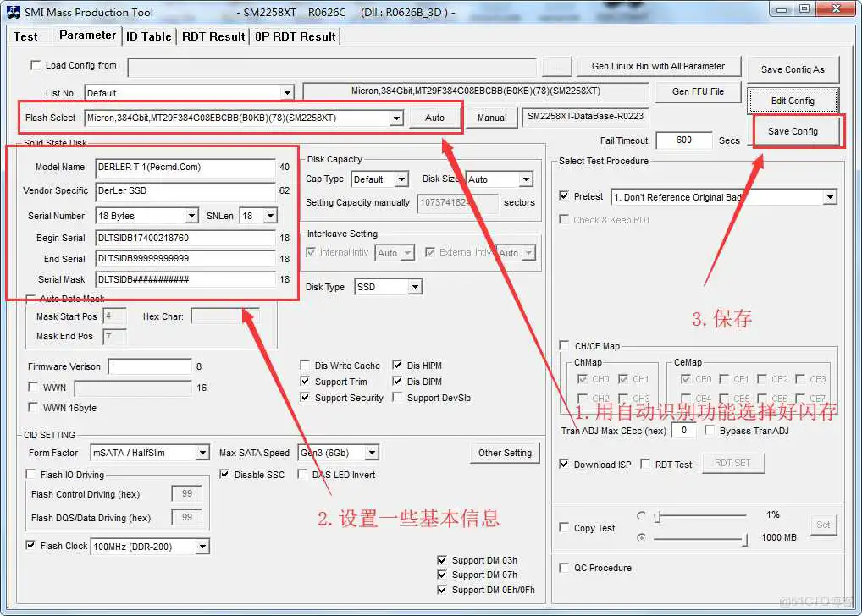Enable the Dis Write Cache option

tap(305, 365)
